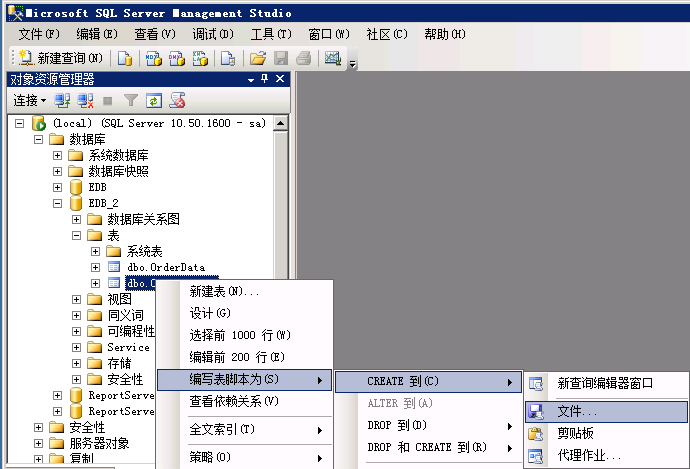The height and width of the screenshot is (469, 690).
Task: Click the connect object explorer icon
Action: (x=62, y=101)
